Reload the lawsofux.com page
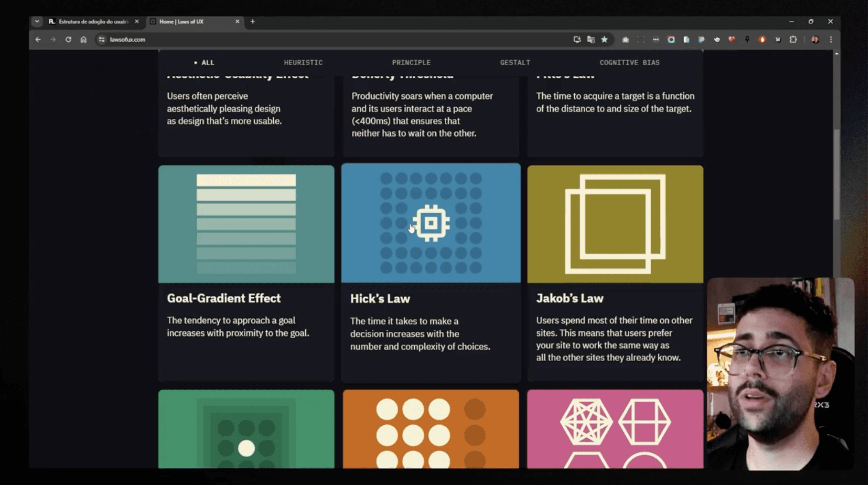The image size is (868, 485). tap(68, 39)
